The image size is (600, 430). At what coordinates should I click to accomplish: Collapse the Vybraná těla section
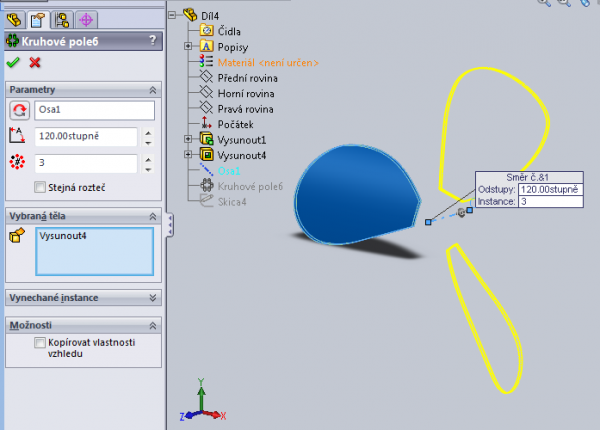pos(151,216)
